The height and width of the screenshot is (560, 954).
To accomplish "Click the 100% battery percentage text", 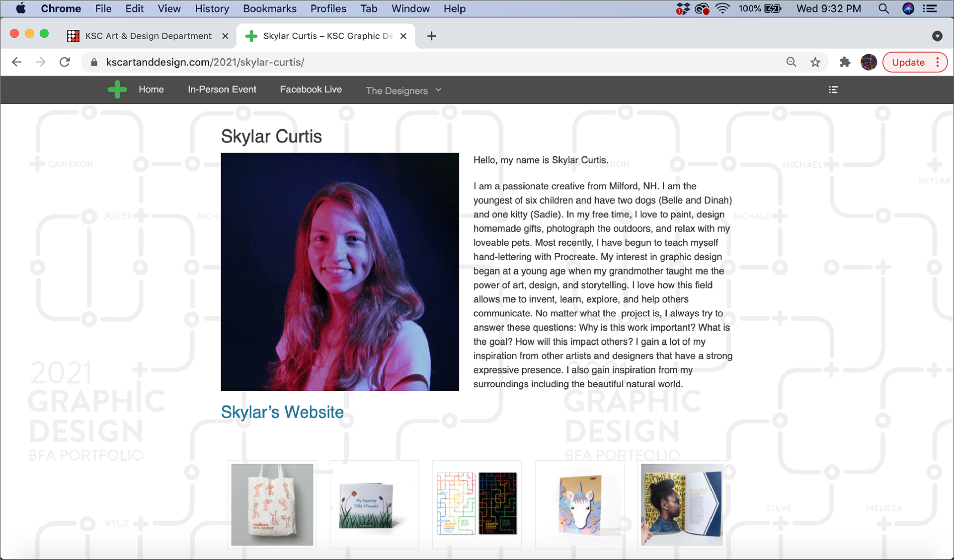I will [x=750, y=8].
